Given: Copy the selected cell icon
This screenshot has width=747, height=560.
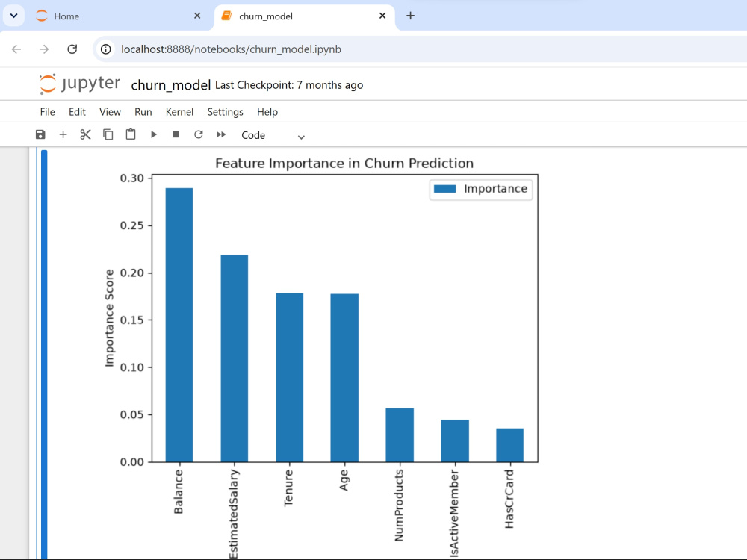Looking at the screenshot, I should [108, 134].
